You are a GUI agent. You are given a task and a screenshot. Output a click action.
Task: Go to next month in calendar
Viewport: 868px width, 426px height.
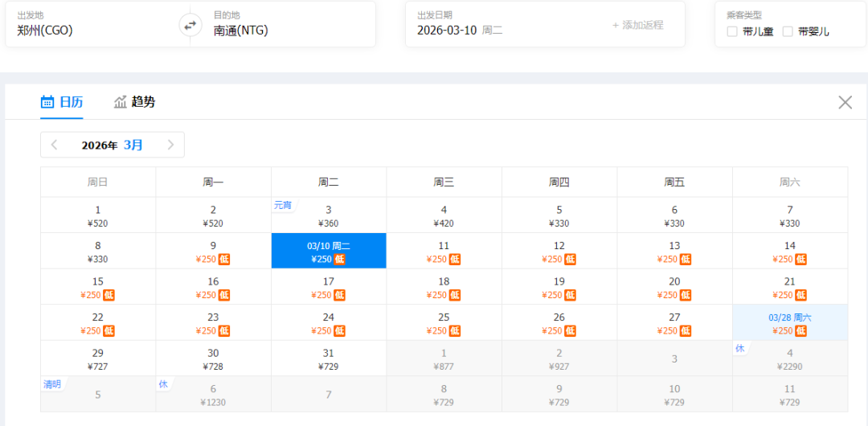[170, 145]
